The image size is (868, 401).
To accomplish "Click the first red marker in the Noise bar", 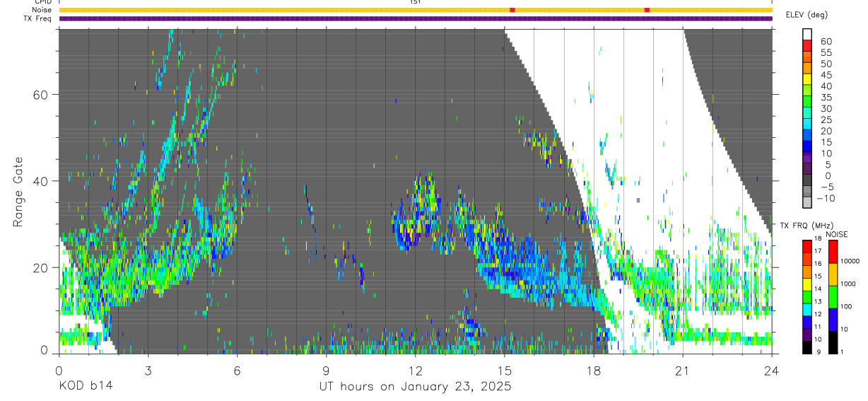I will [512, 10].
